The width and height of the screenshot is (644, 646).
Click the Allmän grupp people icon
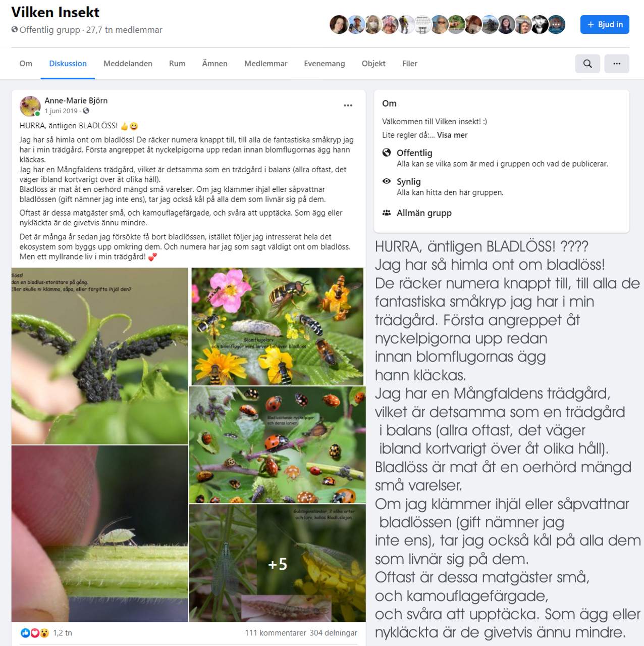click(387, 213)
